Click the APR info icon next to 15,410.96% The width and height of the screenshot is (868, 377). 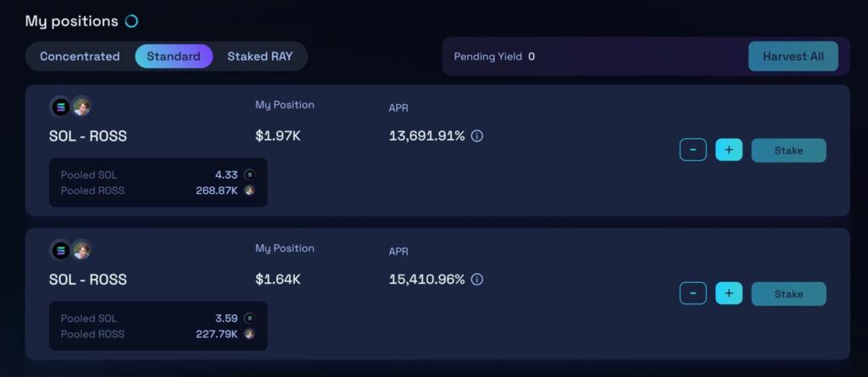tap(477, 279)
